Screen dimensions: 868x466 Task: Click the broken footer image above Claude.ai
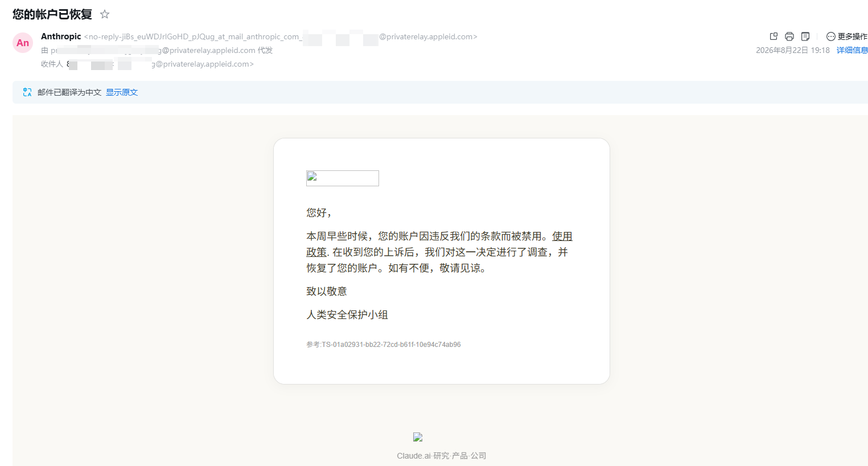click(x=418, y=437)
